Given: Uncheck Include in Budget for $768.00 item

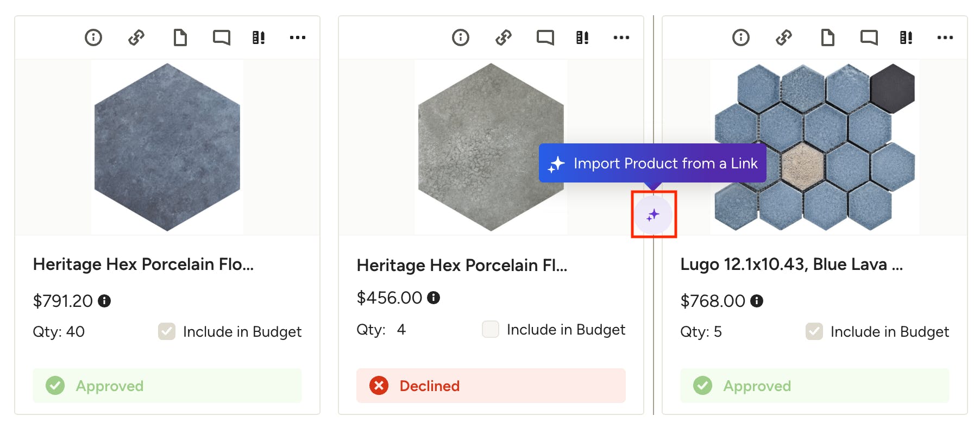Looking at the screenshot, I should (x=814, y=331).
